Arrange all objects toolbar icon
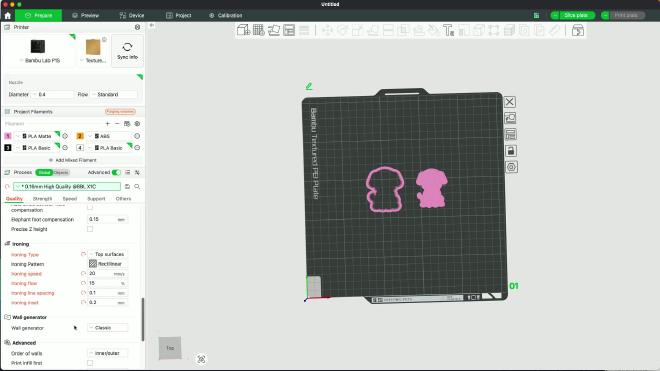The image size is (660, 371). click(x=289, y=30)
